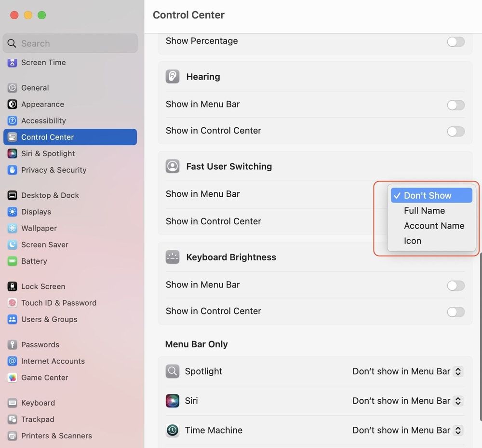The image size is (482, 448).
Task: Click the Spotlight magnifier icon
Action: pyautogui.click(x=172, y=371)
